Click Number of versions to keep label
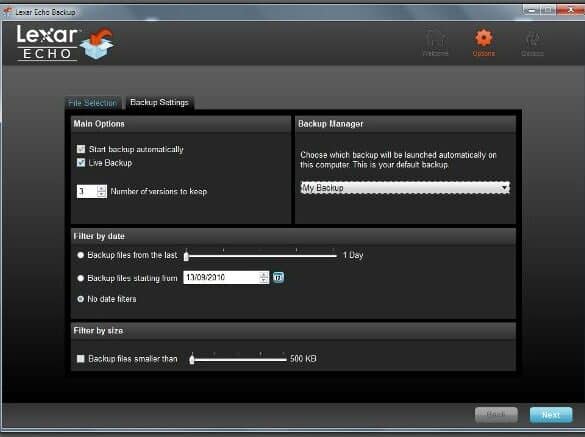This screenshot has height=437, width=585. [159, 191]
